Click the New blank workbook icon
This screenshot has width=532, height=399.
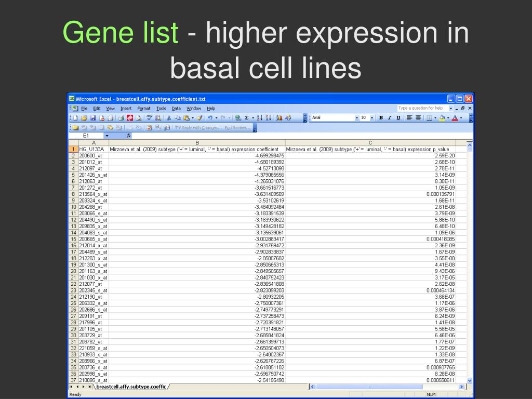click(x=75, y=118)
